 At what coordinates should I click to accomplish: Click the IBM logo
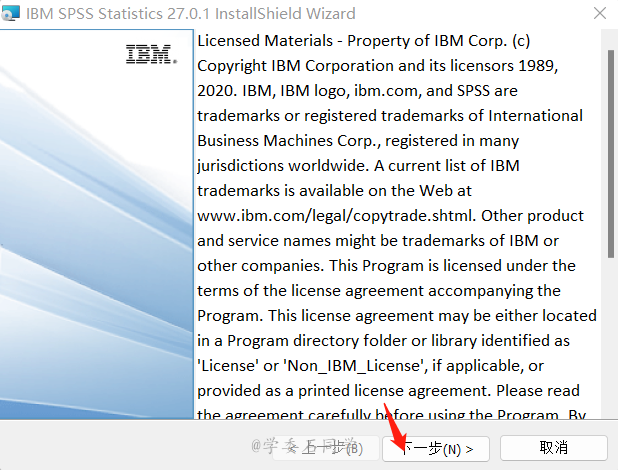[x=150, y=54]
